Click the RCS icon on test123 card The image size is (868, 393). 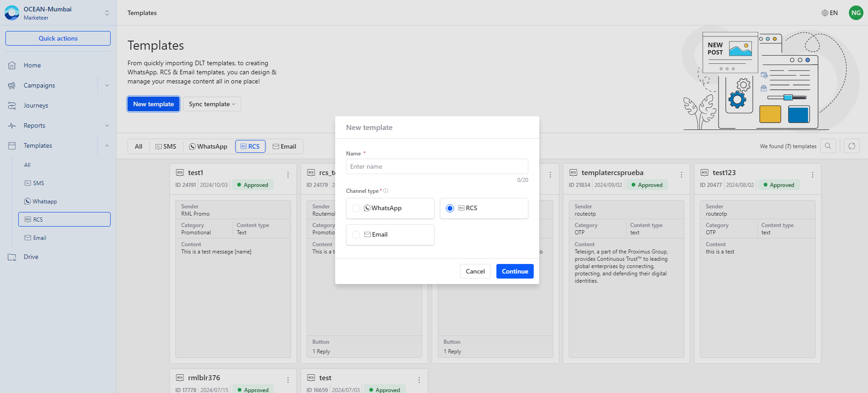[705, 172]
